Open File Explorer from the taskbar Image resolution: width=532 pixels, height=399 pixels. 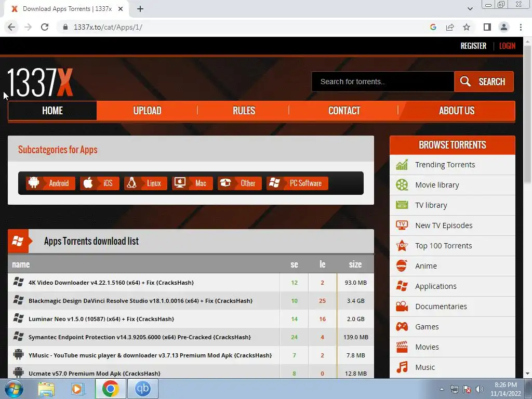tap(46, 389)
